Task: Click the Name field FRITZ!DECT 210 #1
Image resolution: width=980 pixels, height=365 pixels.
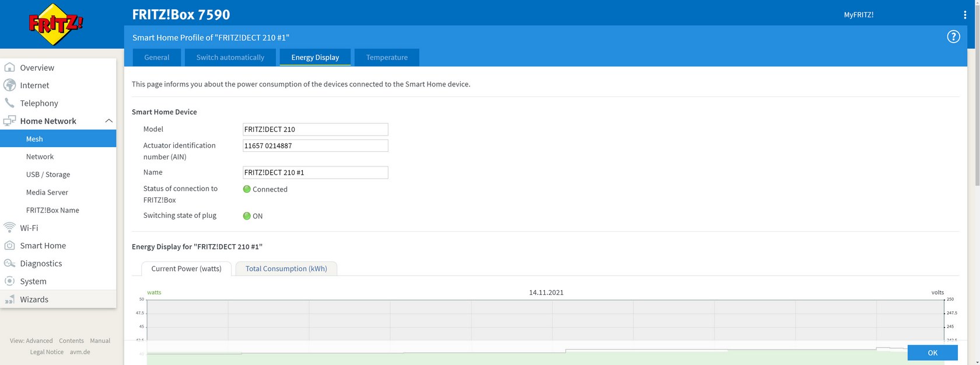Action: point(315,172)
